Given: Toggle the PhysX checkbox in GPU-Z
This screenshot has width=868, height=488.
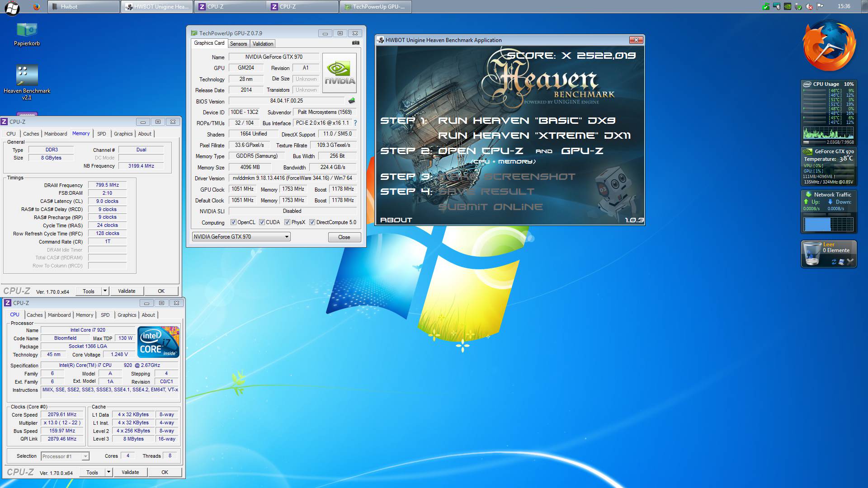Looking at the screenshot, I should click(x=287, y=222).
